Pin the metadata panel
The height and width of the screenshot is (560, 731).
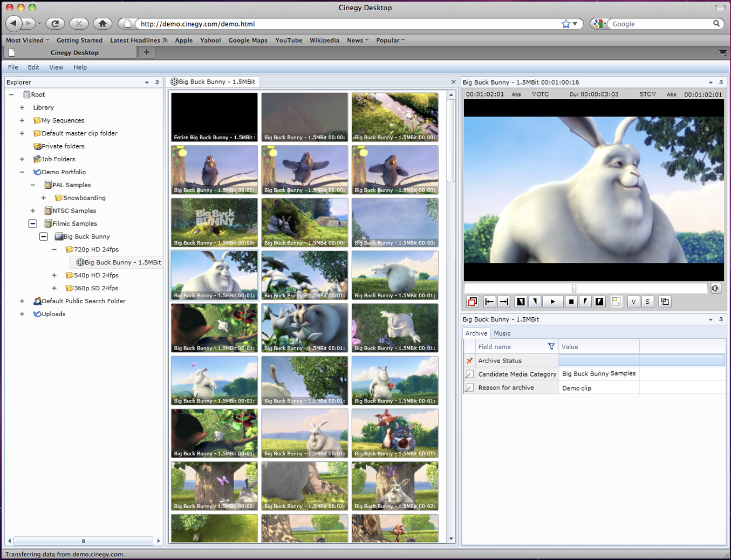[x=721, y=319]
